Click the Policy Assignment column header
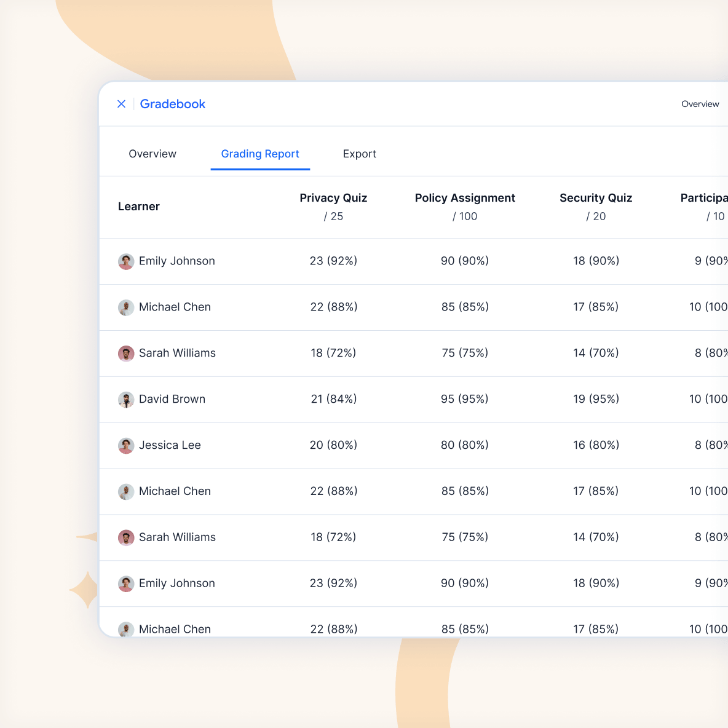The width and height of the screenshot is (728, 728). click(465, 198)
